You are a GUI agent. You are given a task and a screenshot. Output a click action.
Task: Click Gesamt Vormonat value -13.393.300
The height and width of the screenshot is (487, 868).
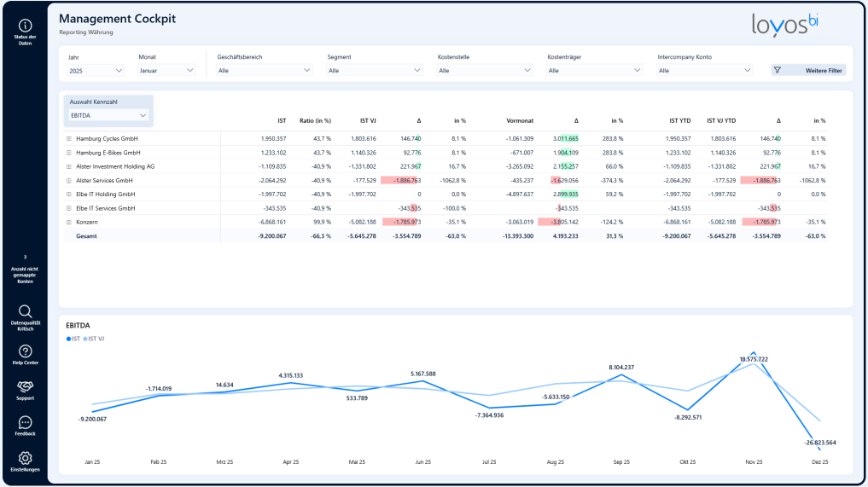point(517,235)
